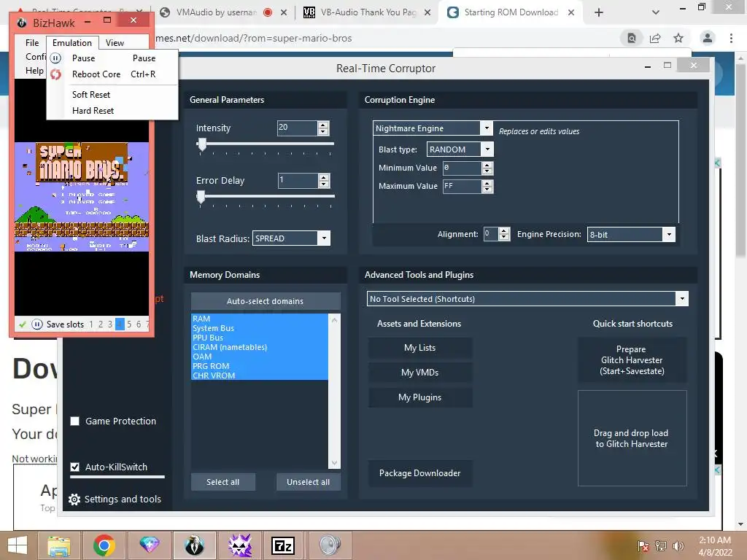This screenshot has height=560, width=747.
Task: Open the diamond gem app on the taskbar
Action: (149, 545)
